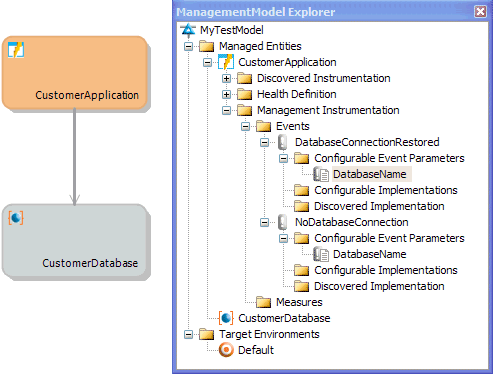The height and width of the screenshot is (374, 493).
Task: Expand the Discovered Instrumentation node
Action: [x=227, y=78]
